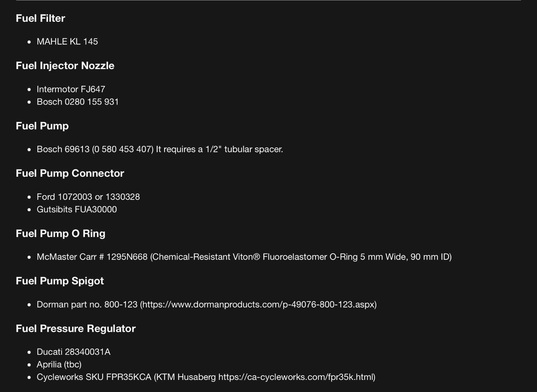Click the Dorman part no. 800-123 text
This screenshot has height=392, width=537.
pos(87,304)
